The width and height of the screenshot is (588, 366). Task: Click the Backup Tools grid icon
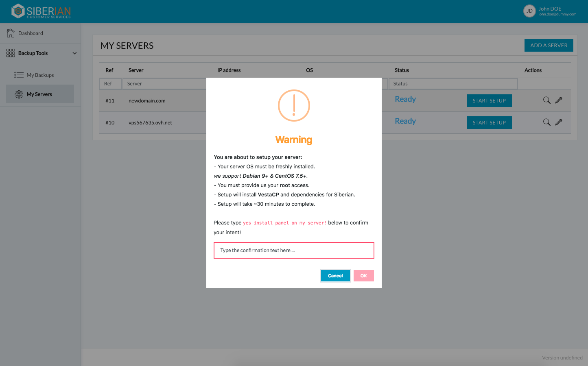11,53
